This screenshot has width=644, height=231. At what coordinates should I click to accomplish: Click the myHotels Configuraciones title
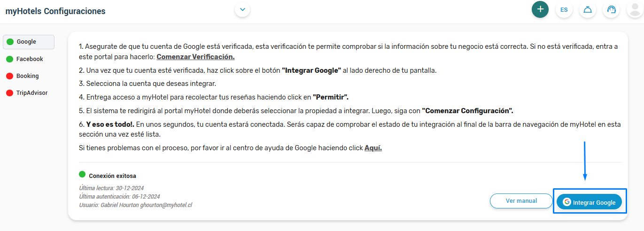[x=55, y=11]
